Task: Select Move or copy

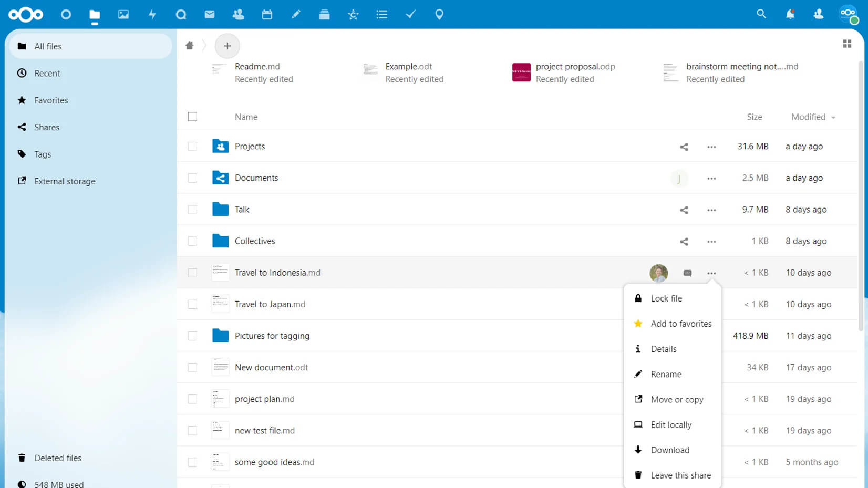Action: 673,399
